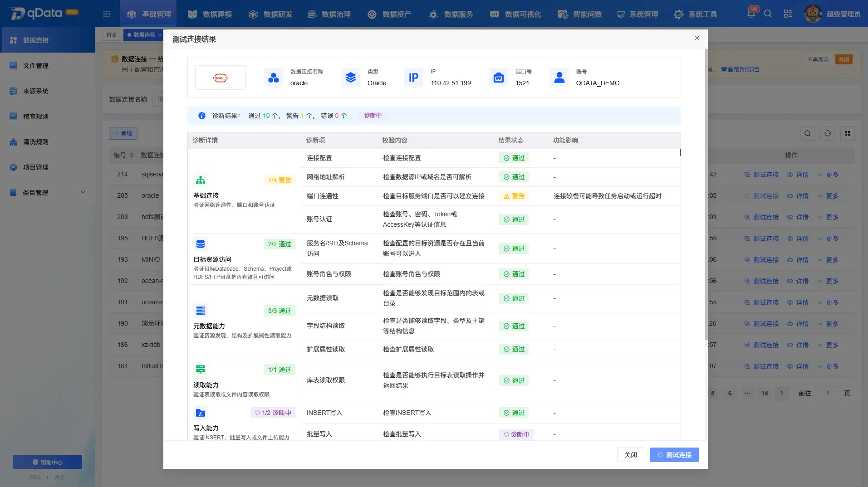Click 测试连接 for the row ending :42
The height and width of the screenshot is (487, 868).
tap(762, 175)
